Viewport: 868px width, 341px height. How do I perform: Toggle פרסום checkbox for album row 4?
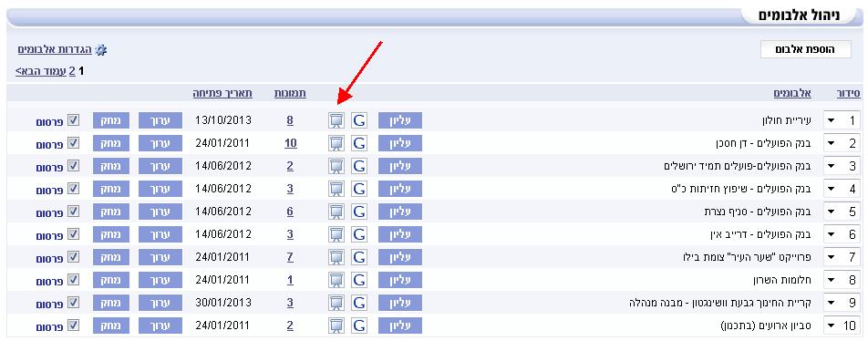pos(73,188)
